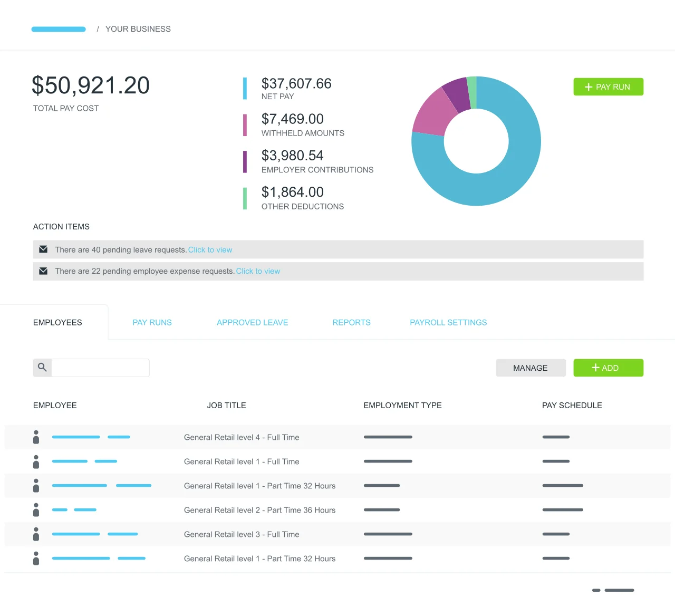The width and height of the screenshot is (675, 616).
Task: View pending leave requests via Click to view
Action: [x=210, y=249]
